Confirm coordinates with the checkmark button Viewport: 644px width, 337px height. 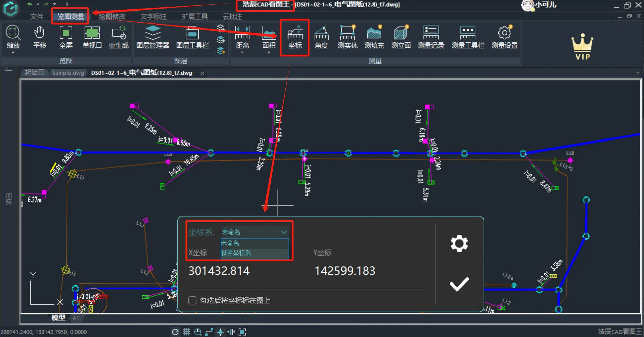(x=459, y=284)
